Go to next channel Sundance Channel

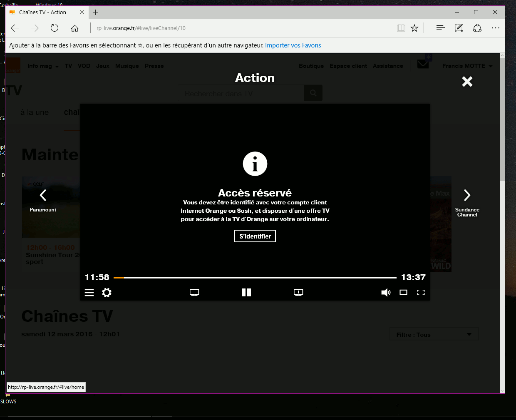tap(467, 203)
